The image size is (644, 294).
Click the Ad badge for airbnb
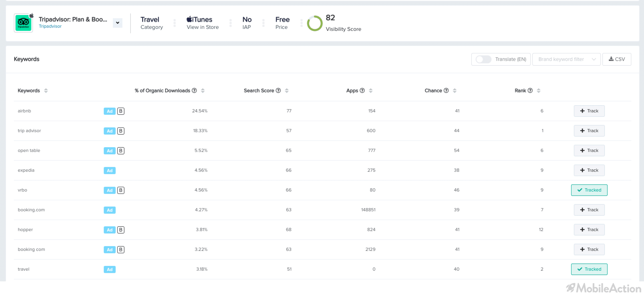tap(110, 111)
